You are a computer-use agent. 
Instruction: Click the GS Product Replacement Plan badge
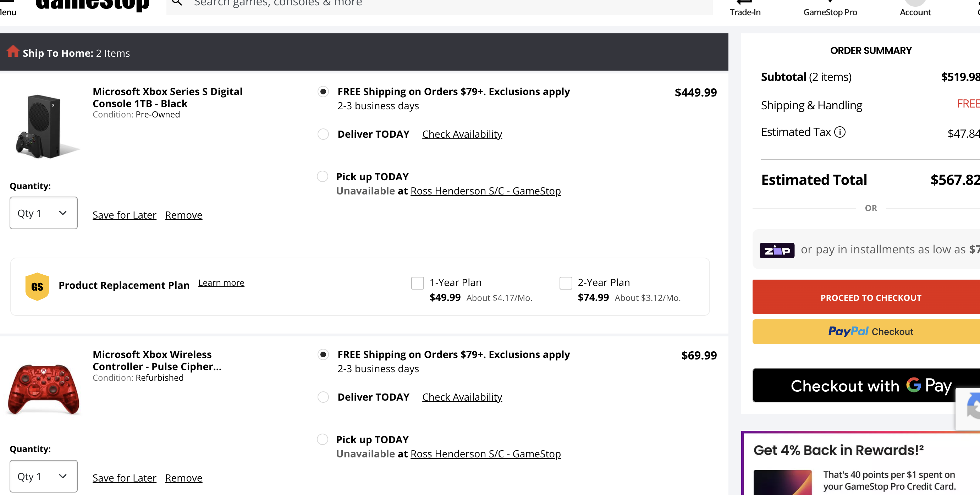point(37,286)
